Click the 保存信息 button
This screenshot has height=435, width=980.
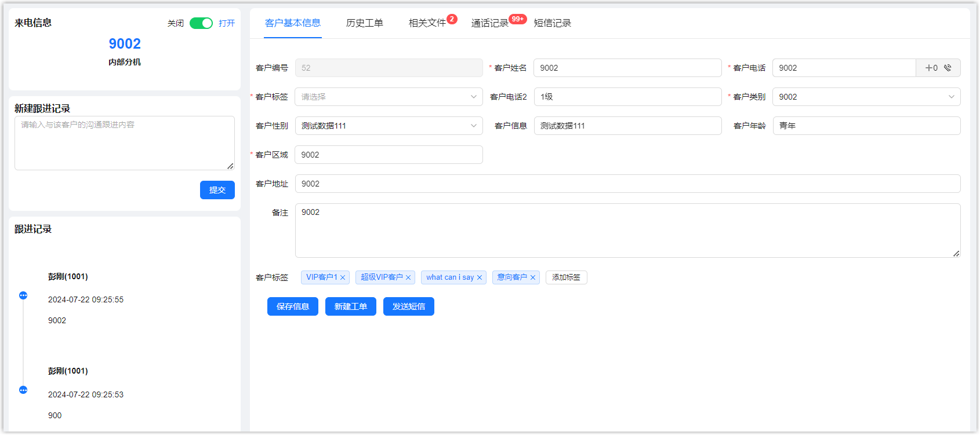click(293, 306)
